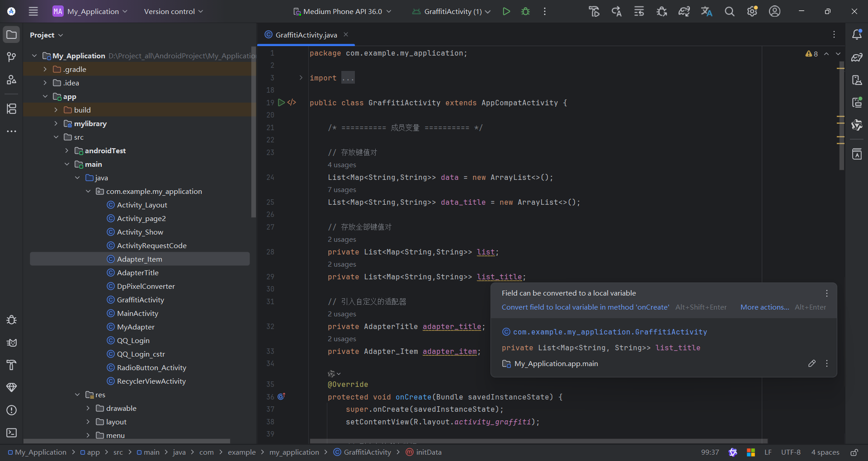Click Convert field to local variable link
This screenshot has width=868, height=461.
coord(585,307)
